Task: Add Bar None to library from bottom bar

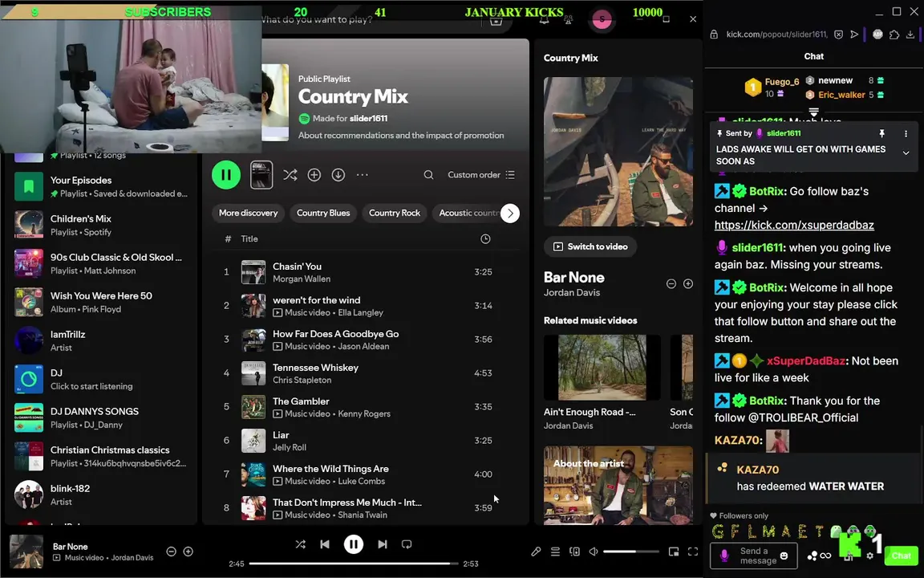Action: pos(188,552)
